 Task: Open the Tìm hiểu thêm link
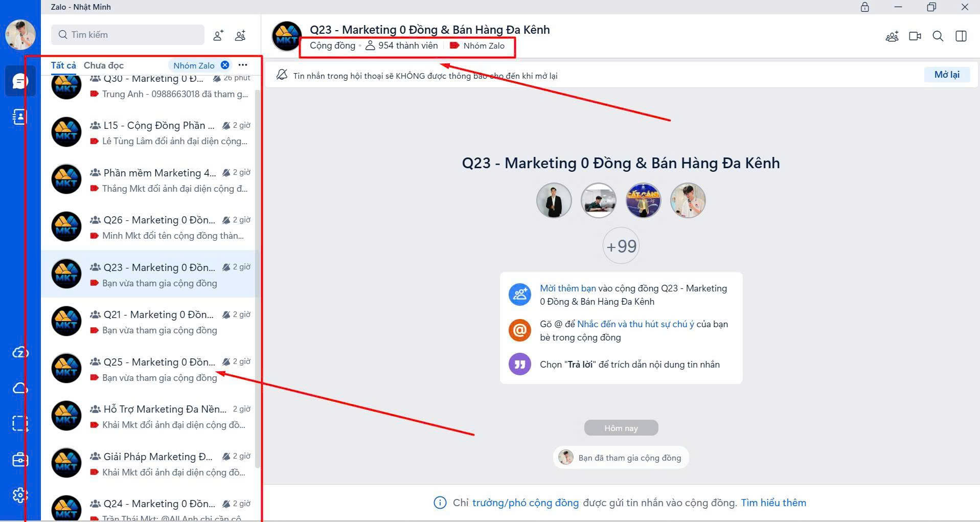(x=773, y=503)
